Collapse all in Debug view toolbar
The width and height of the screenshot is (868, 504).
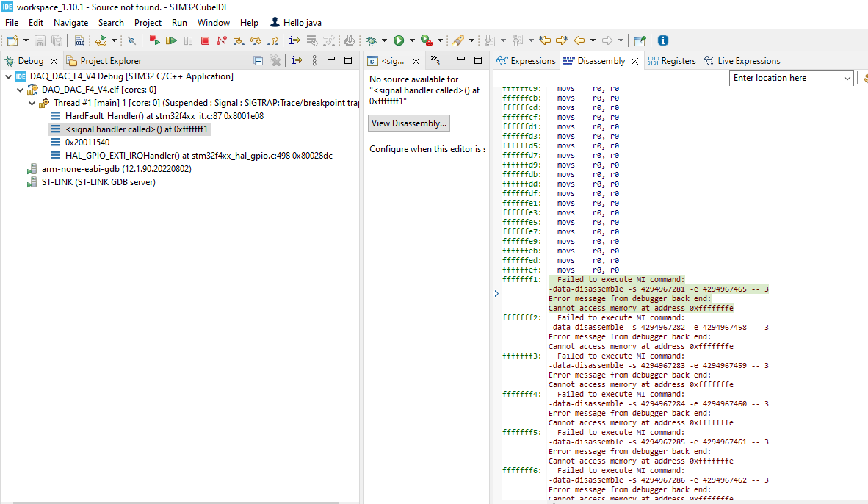pyautogui.click(x=258, y=60)
